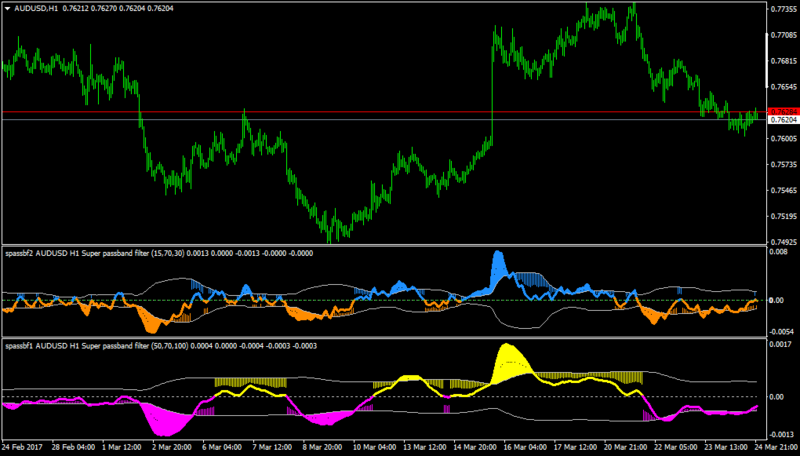This screenshot has width=800, height=456.
Task: Select the 24 Mar 21:00 time label
Action: (x=776, y=447)
